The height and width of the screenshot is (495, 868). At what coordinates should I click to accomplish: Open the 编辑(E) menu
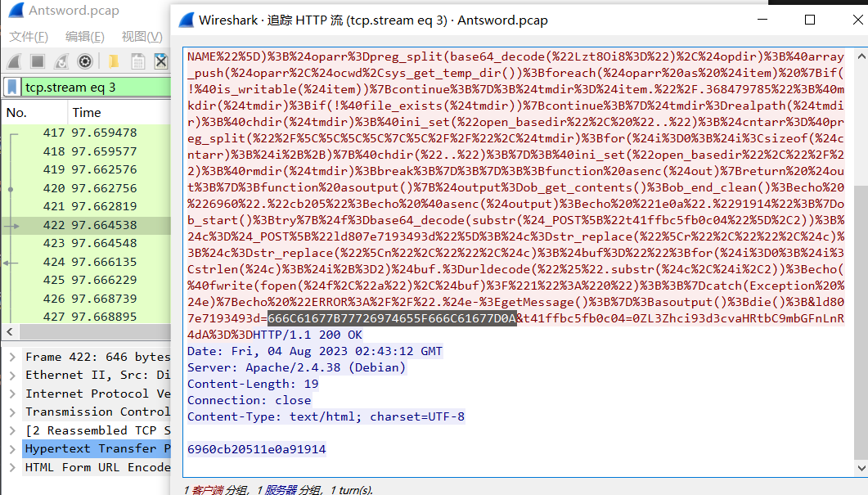tap(85, 37)
